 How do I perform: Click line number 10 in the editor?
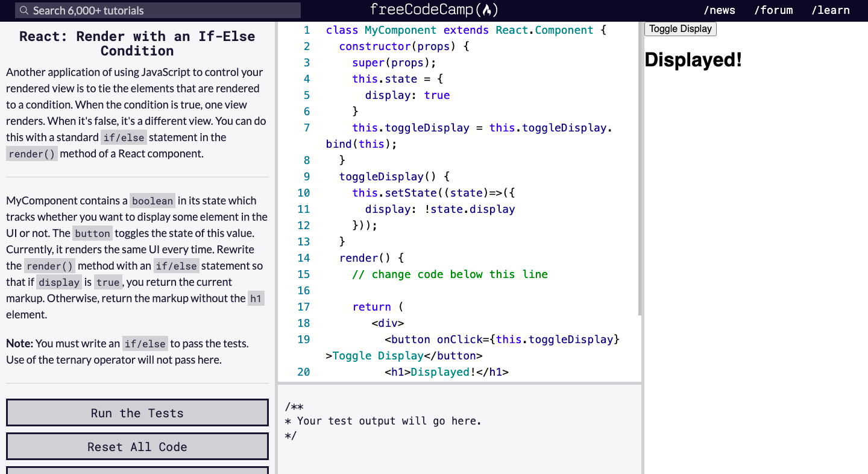tap(304, 192)
